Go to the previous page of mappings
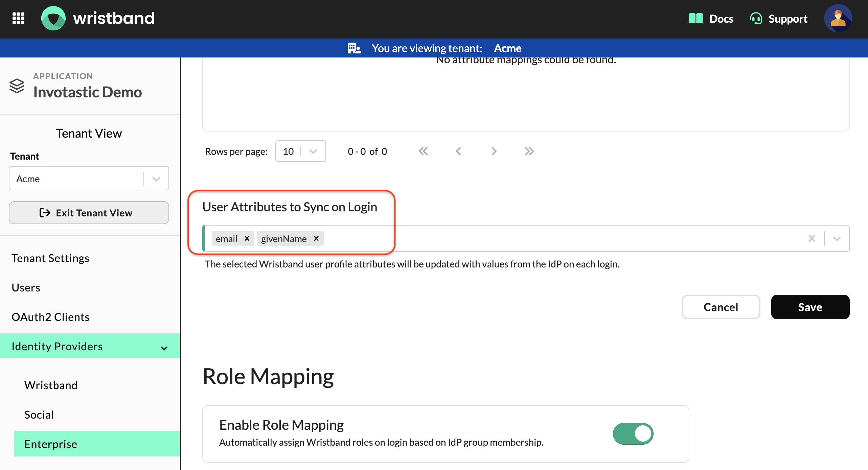Viewport: 868px width, 470px height. coord(458,151)
